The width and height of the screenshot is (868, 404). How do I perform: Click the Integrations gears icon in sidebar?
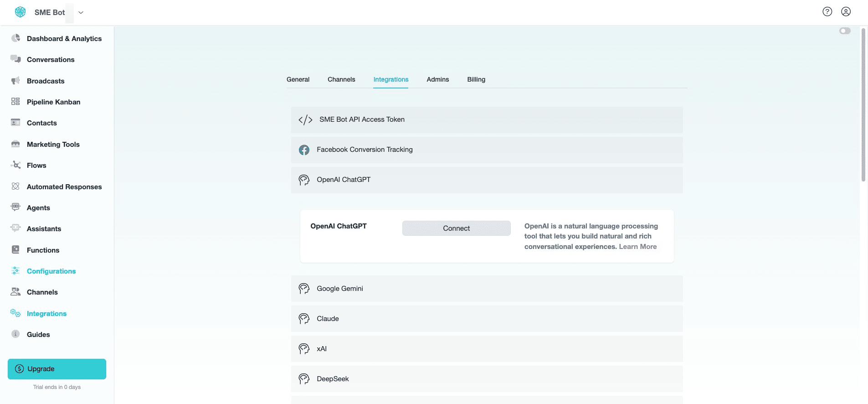(16, 313)
